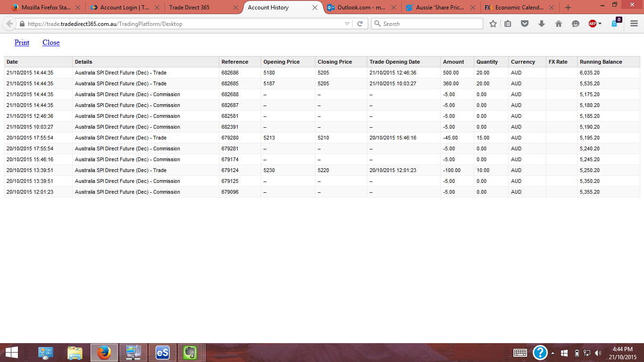This screenshot has width=644, height=362.
Task: Click the Print link
Action: click(x=22, y=42)
